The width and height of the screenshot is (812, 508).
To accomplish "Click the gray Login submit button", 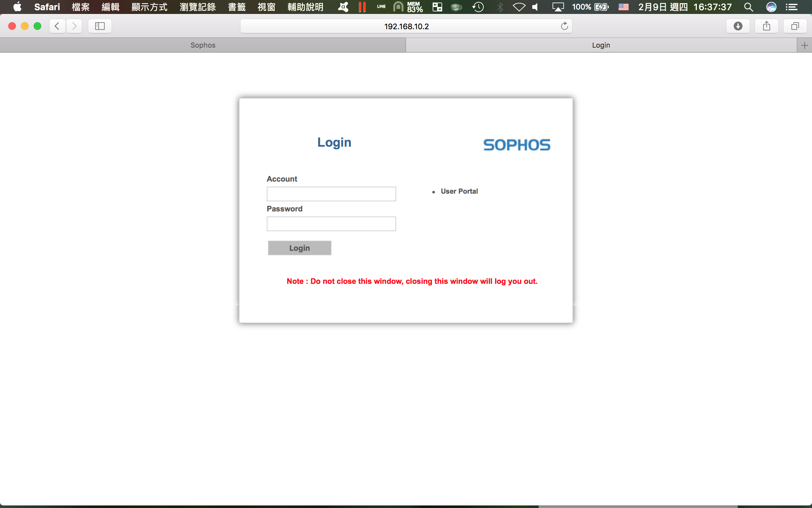I will [x=299, y=248].
